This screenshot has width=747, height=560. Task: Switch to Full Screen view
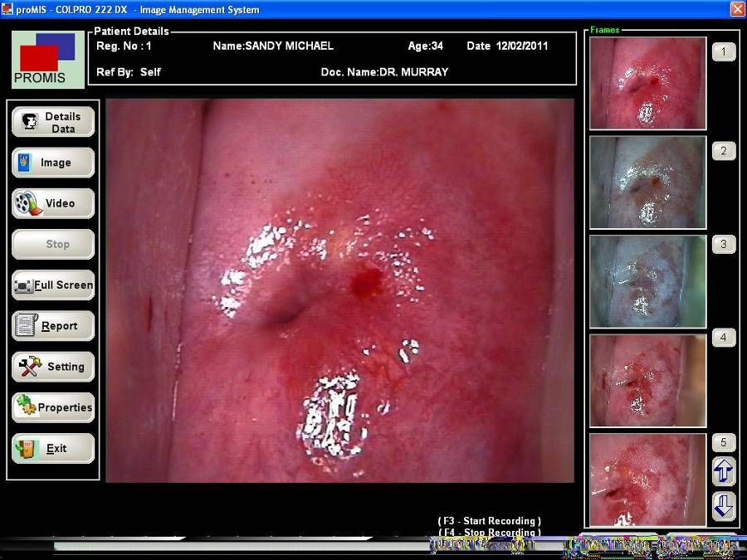coord(53,285)
